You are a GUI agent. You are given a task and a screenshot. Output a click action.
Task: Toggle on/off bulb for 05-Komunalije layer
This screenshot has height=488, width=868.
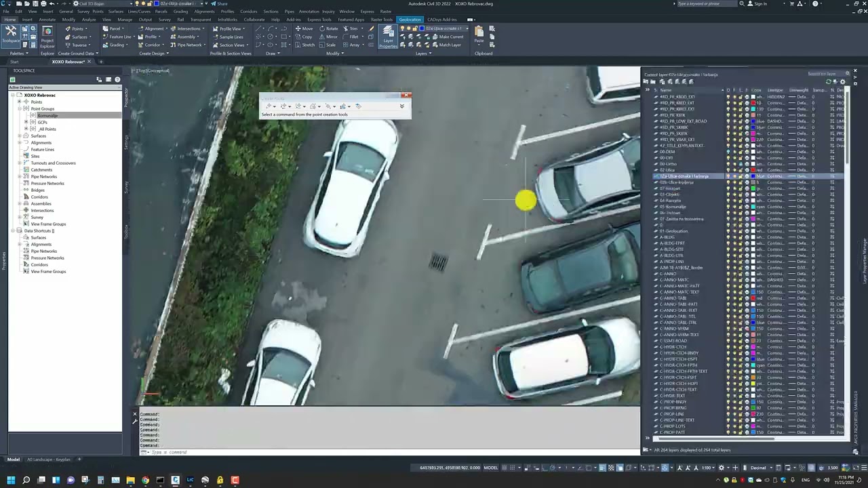click(728, 207)
